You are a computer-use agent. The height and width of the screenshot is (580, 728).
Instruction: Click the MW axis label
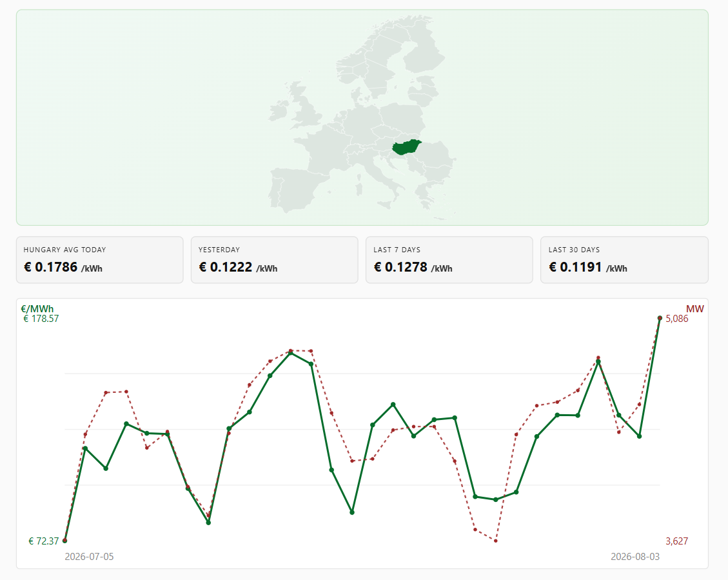tap(694, 309)
